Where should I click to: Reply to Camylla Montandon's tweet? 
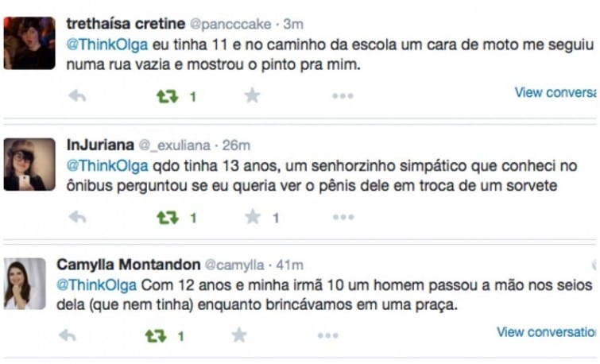click(x=68, y=336)
